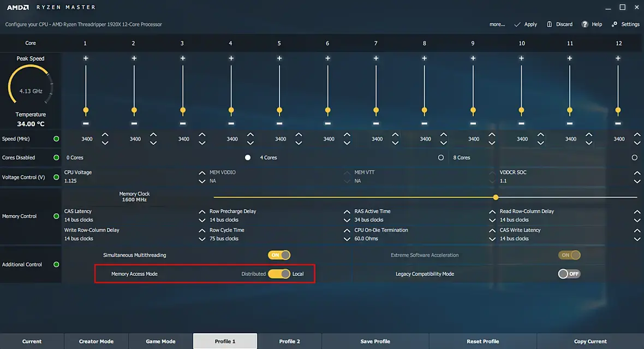Switch to the Profile 2 tab
Viewport: 644px width, 349px height.
[290, 341]
